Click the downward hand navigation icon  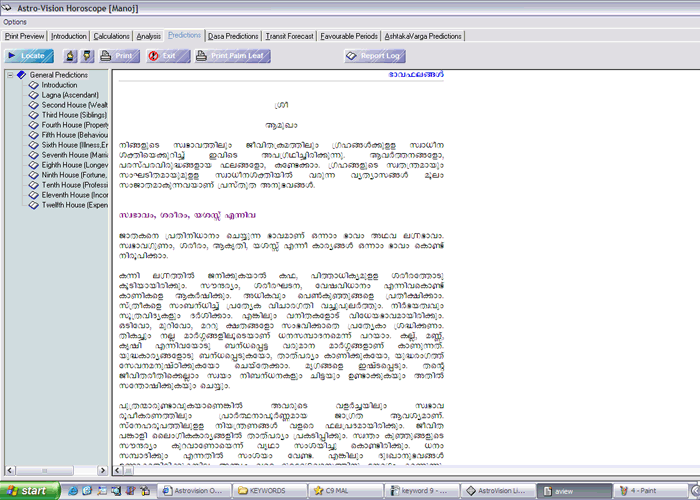(x=87, y=56)
